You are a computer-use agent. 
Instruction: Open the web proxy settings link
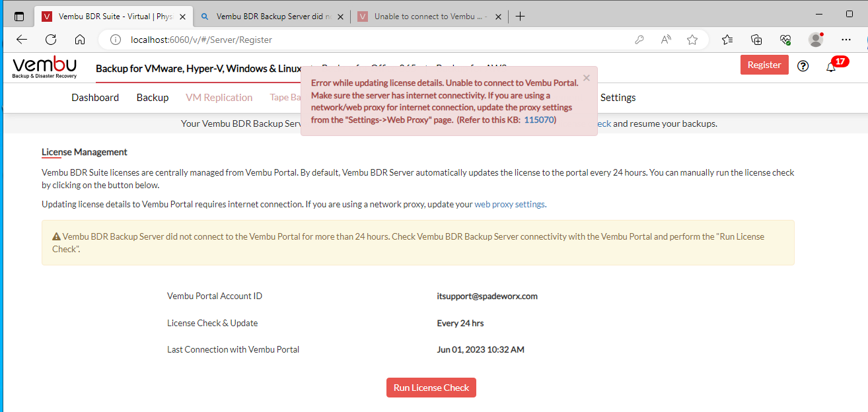pyautogui.click(x=510, y=204)
